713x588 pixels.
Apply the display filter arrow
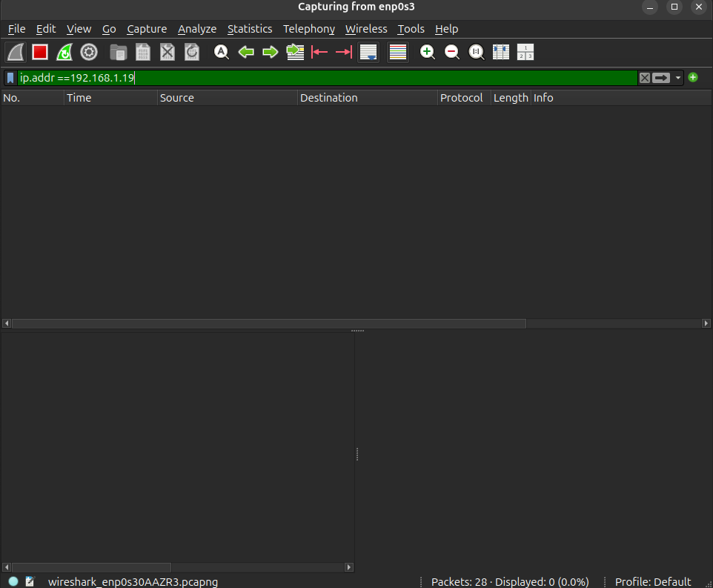coord(661,78)
